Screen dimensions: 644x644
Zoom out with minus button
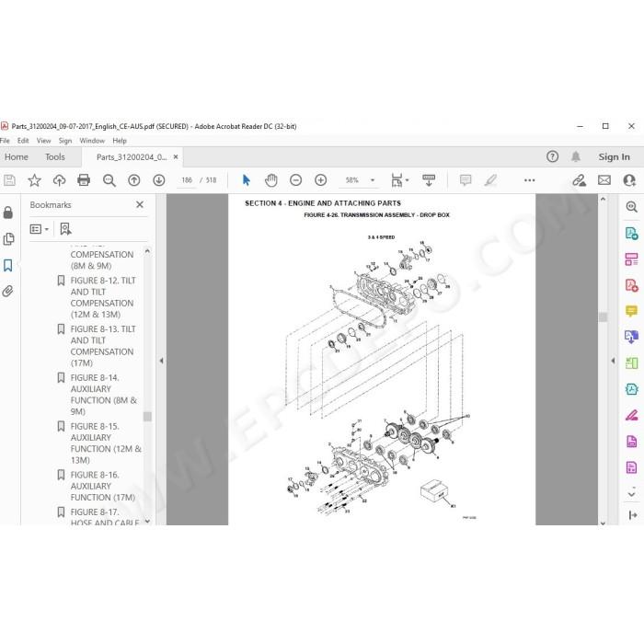pyautogui.click(x=295, y=180)
